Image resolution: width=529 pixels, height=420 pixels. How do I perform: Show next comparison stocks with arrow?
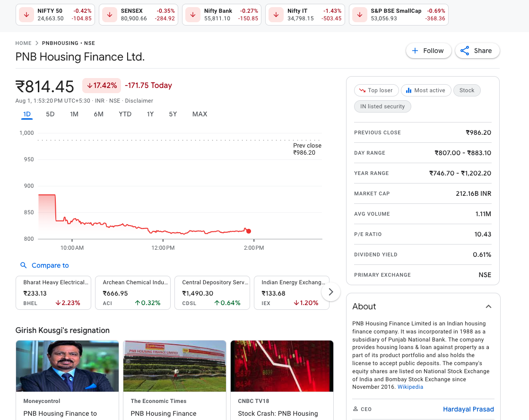point(330,292)
